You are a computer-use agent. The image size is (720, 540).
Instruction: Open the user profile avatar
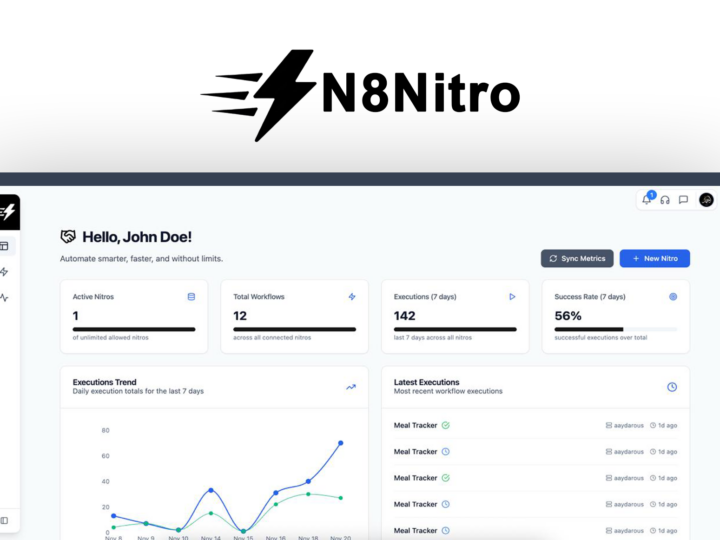coord(706,200)
